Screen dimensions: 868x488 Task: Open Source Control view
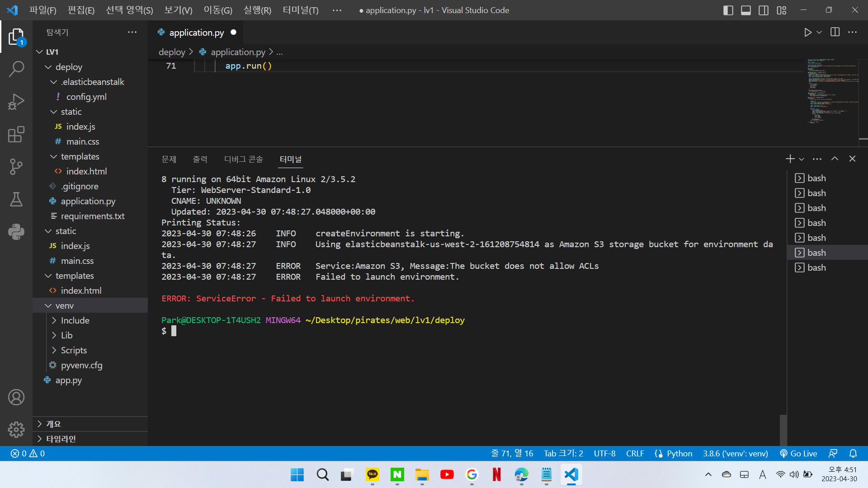[16, 167]
